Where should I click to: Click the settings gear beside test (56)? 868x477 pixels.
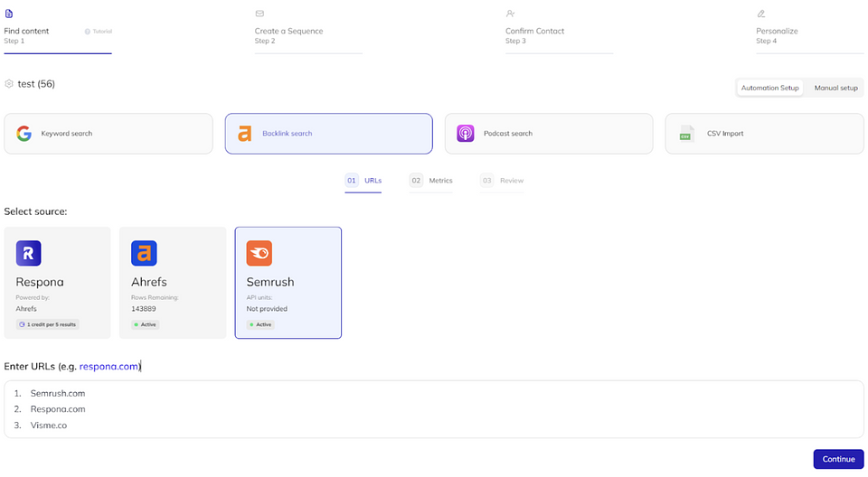click(9, 84)
